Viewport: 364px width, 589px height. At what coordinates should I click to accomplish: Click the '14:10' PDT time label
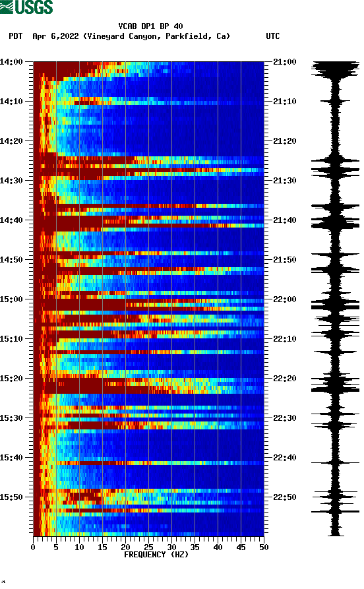point(11,102)
